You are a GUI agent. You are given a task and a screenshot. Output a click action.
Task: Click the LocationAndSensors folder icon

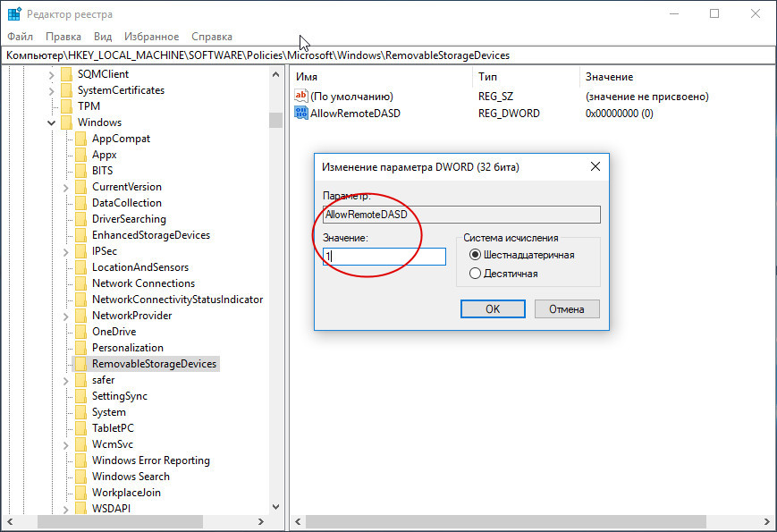80,267
